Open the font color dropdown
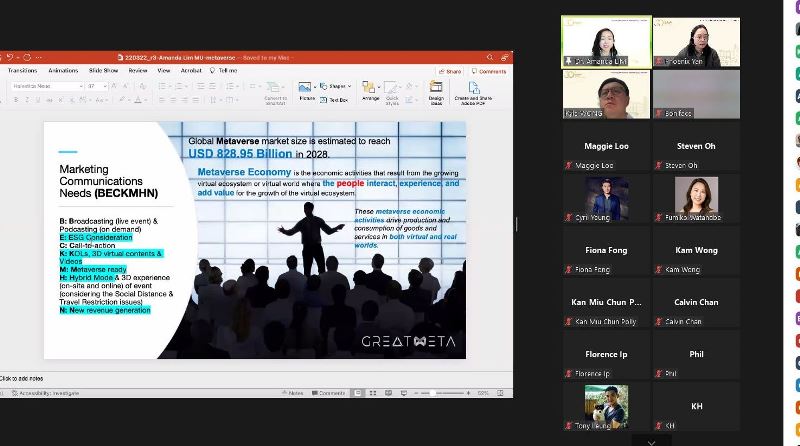This screenshot has height=446, width=800. pos(145,100)
